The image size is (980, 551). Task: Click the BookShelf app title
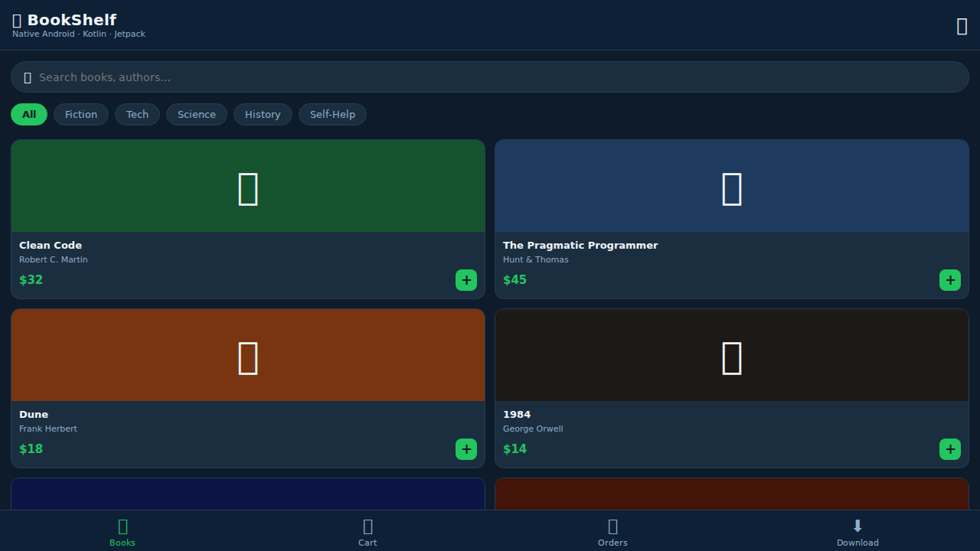pyautogui.click(x=71, y=20)
